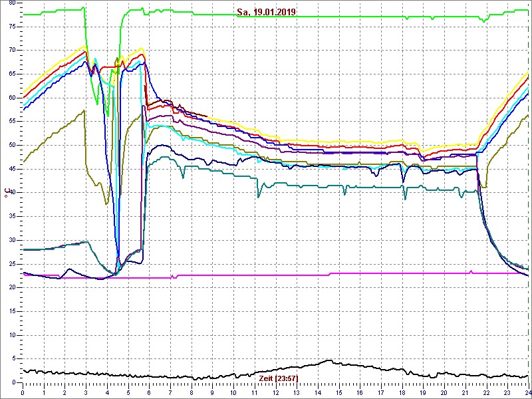This screenshot has width=532, height=399.
Task: Select the 60 label on temperature axis
Action: coord(13,98)
